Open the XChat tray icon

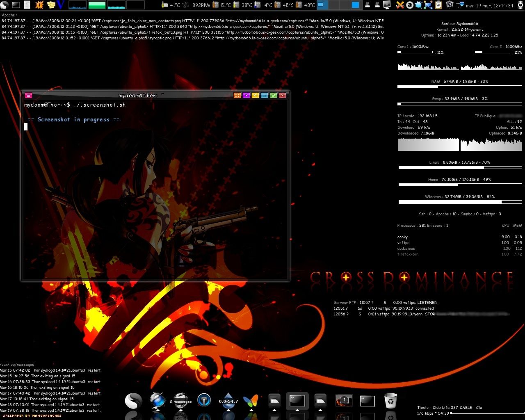(x=400, y=5)
